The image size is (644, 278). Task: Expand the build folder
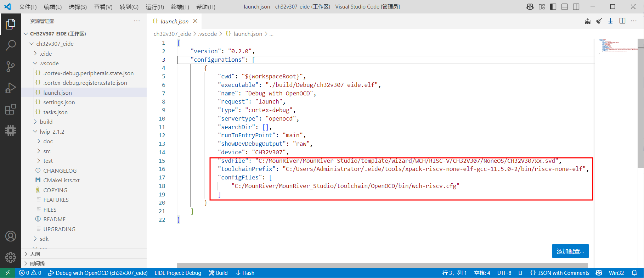(x=35, y=122)
